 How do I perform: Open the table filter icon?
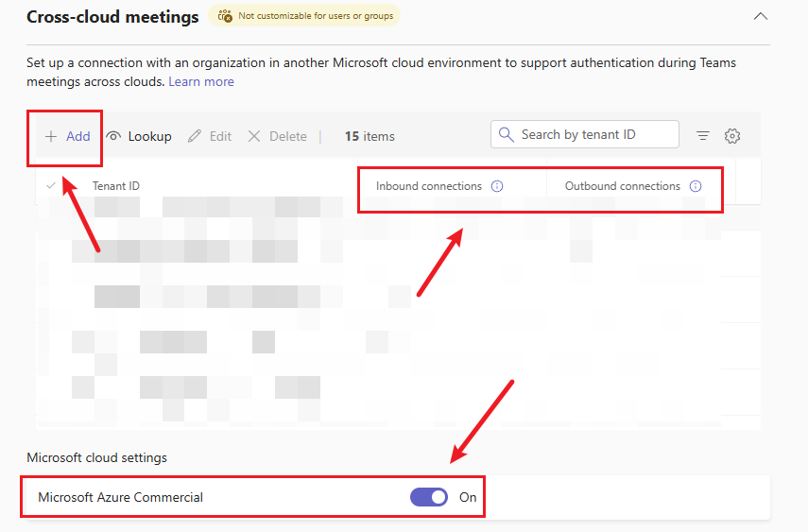pos(703,135)
